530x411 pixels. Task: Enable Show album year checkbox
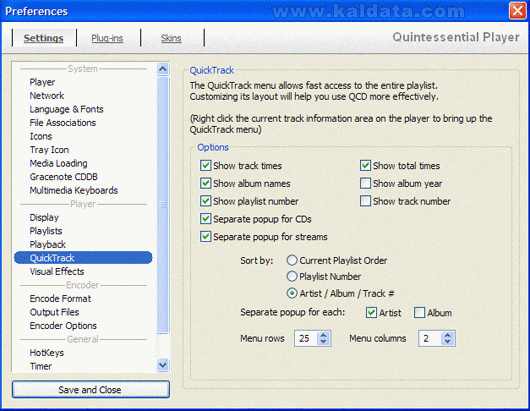(365, 183)
